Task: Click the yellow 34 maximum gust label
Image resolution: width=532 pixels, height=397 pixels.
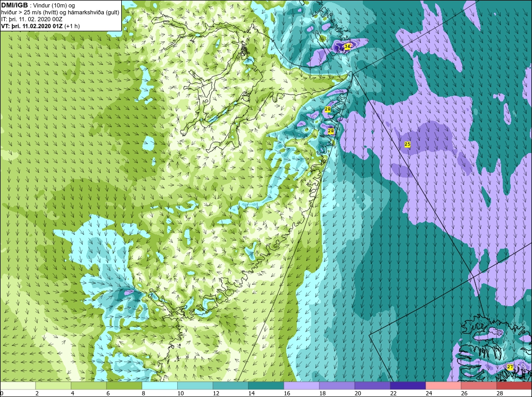Action: click(347, 46)
